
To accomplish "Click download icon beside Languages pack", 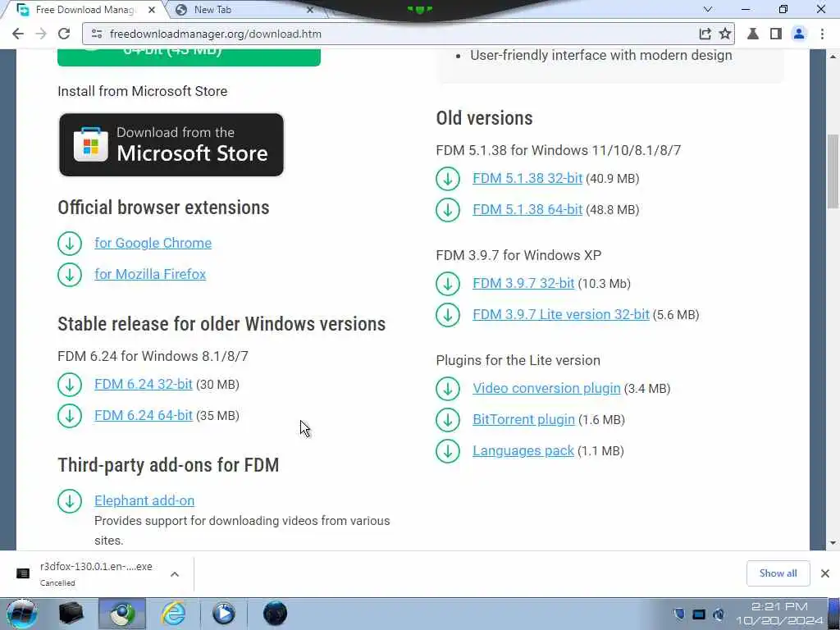I will click(448, 451).
